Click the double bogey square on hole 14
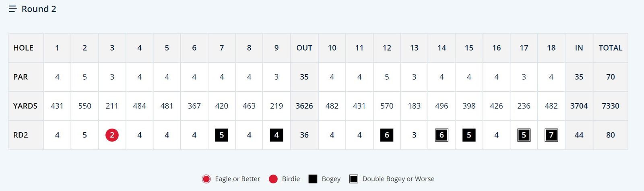The width and height of the screenshot is (644, 191). (x=442, y=135)
